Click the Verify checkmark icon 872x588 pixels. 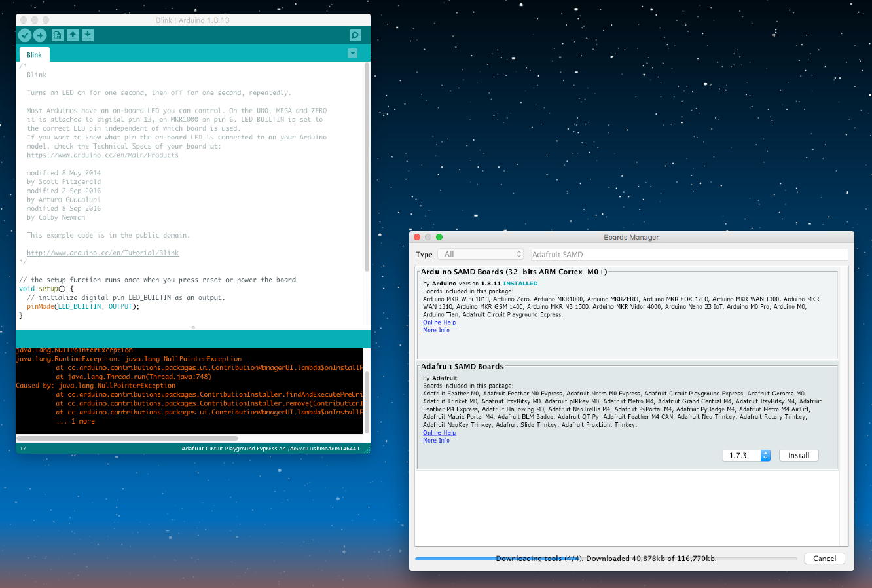click(x=25, y=35)
